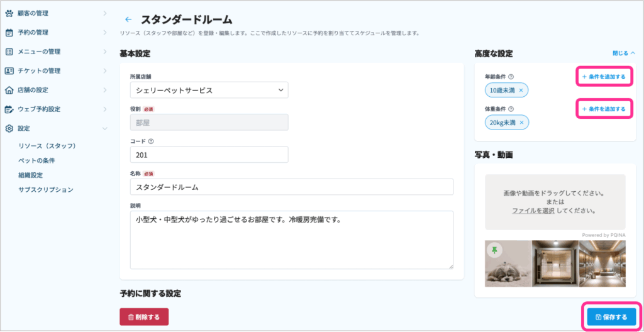Click the help icon next to コード
This screenshot has width=644, height=332.
tap(151, 141)
